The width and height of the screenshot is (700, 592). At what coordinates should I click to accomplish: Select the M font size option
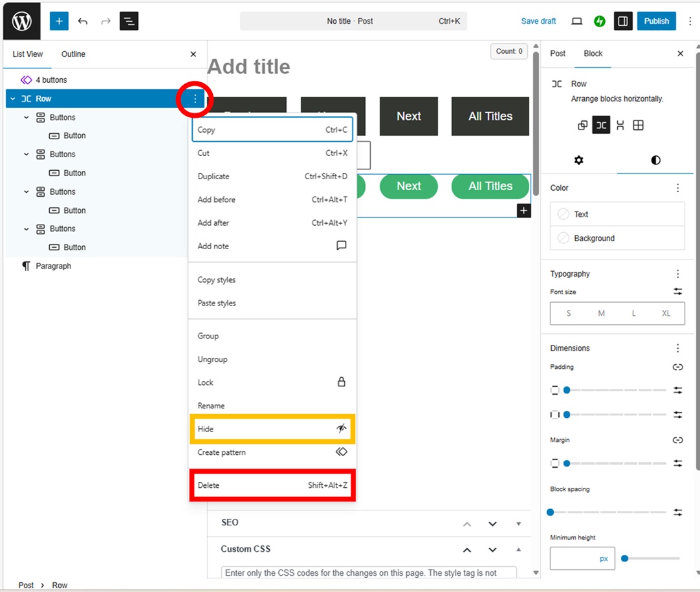(x=601, y=313)
